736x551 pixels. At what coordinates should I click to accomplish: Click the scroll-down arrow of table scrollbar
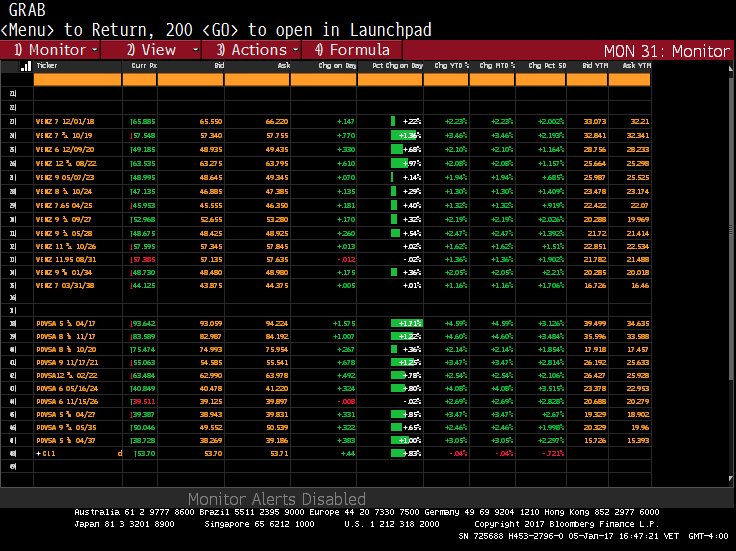click(730, 479)
